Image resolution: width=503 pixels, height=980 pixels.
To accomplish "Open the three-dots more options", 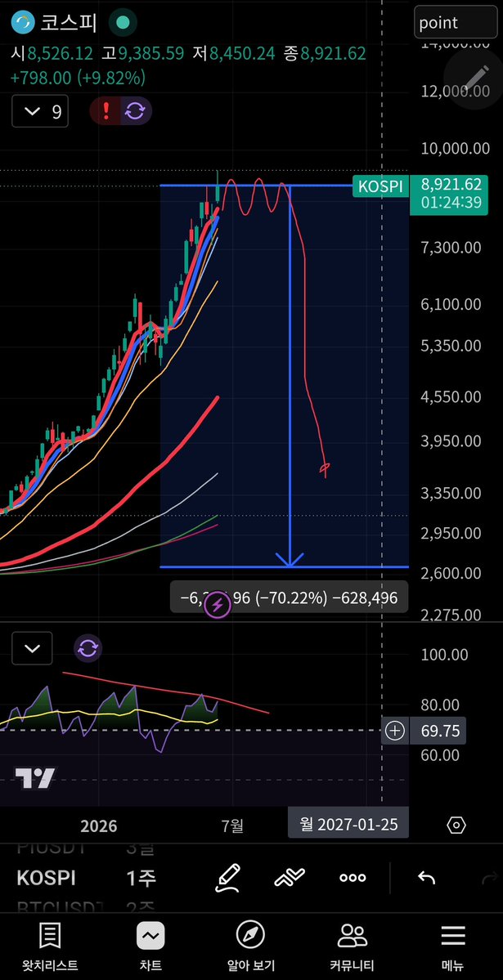I will [353, 878].
